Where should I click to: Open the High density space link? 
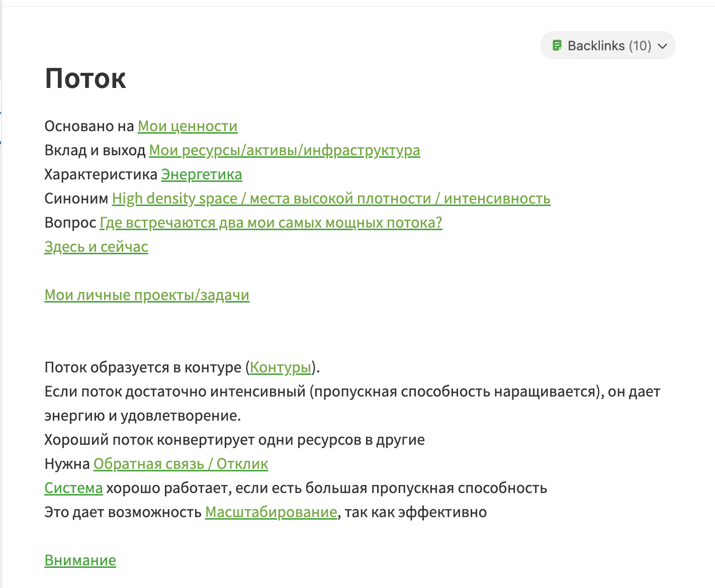tap(331, 199)
